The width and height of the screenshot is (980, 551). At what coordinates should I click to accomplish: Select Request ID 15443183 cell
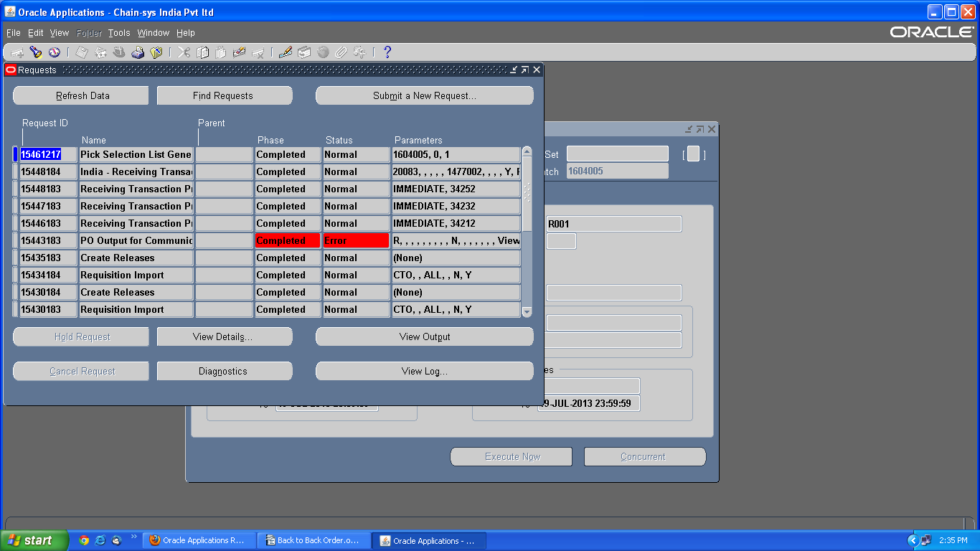tap(48, 240)
